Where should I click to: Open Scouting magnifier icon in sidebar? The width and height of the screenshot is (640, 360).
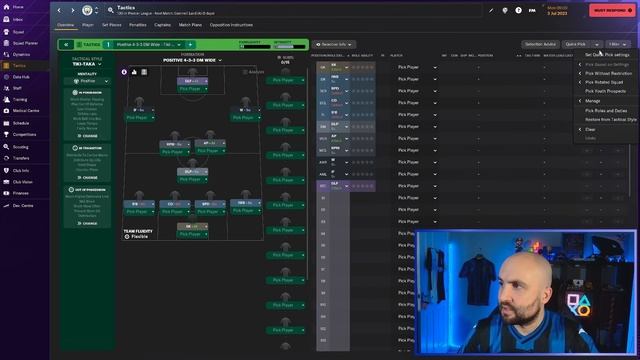pyautogui.click(x=7, y=147)
